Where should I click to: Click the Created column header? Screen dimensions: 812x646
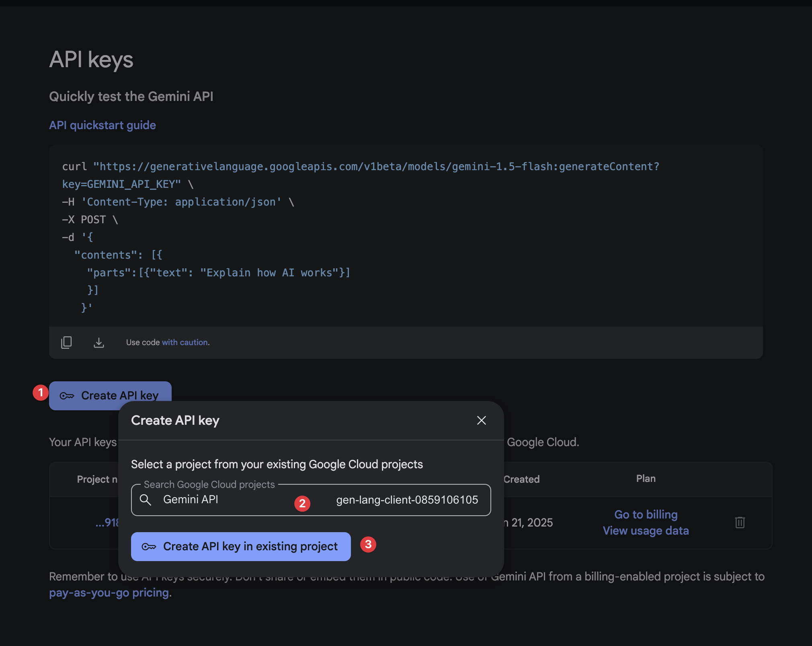click(521, 479)
